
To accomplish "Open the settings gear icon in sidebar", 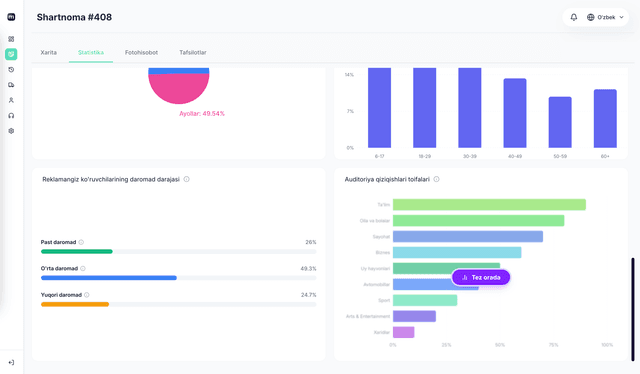I will (11, 131).
